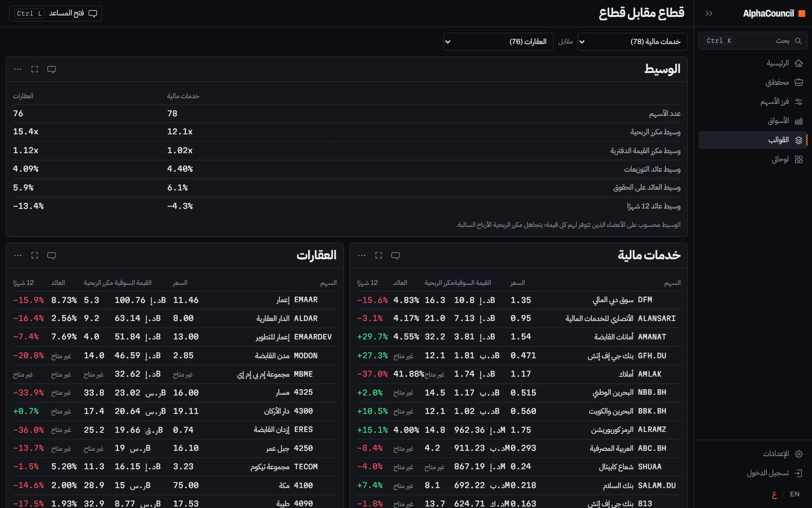Screen dimensions: 812x508
Task: Click DFM stock row ticker
Action: coord(645,300)
